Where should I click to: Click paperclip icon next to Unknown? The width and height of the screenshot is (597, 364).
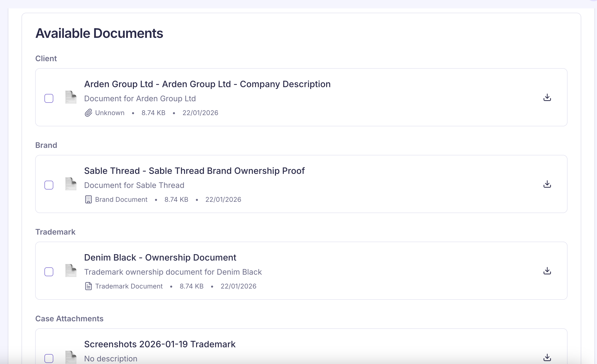tap(88, 113)
